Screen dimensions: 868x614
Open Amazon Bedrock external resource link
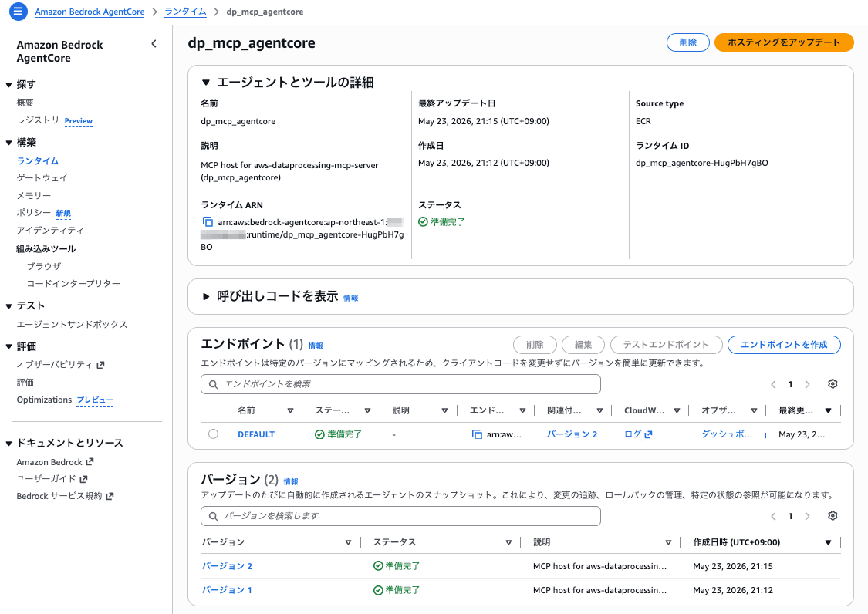[x=55, y=462]
